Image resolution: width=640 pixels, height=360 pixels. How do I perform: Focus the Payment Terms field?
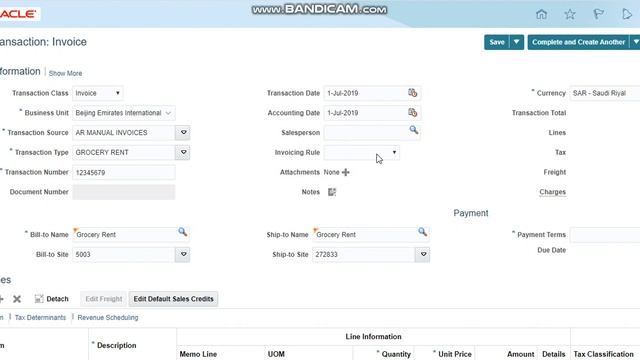tap(605, 235)
